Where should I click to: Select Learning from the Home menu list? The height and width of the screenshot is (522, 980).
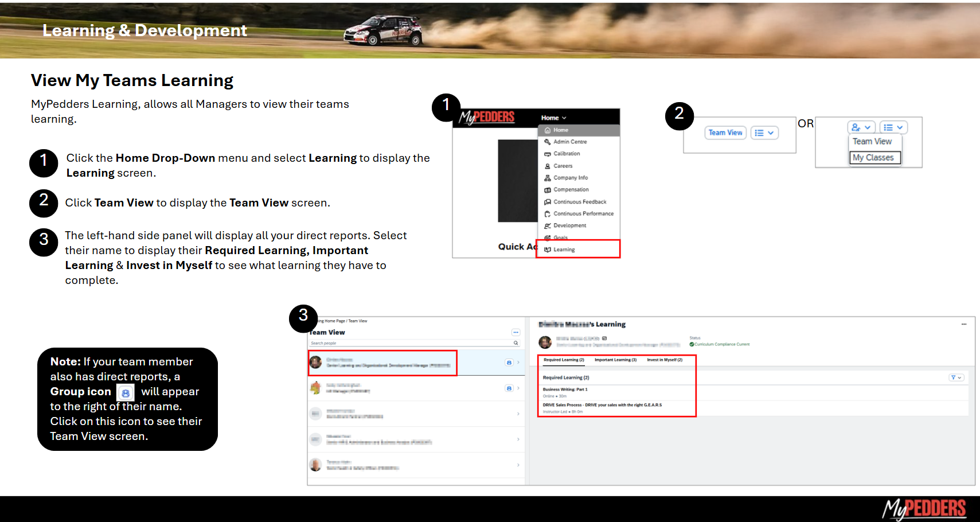click(x=564, y=250)
